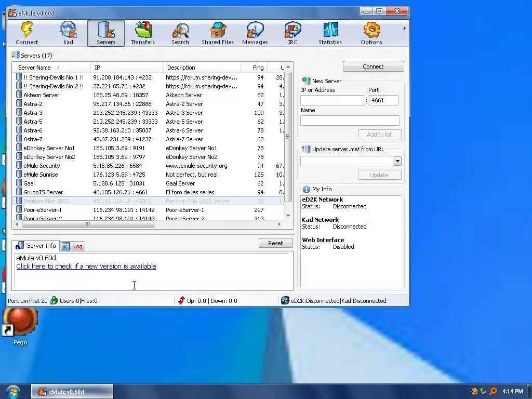Select the eDonkey Server No2 row
This screenshot has width=532, height=399.
(x=148, y=157)
